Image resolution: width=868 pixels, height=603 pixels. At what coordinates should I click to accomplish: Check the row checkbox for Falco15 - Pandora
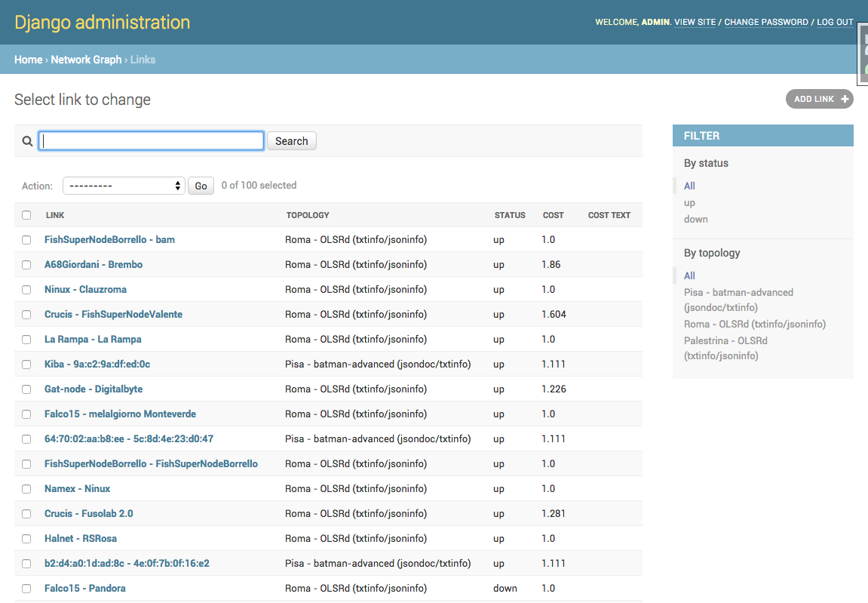coord(26,588)
